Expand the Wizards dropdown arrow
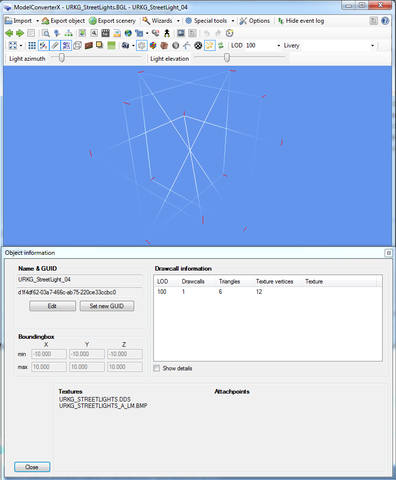This screenshot has height=480, width=396. click(178, 21)
